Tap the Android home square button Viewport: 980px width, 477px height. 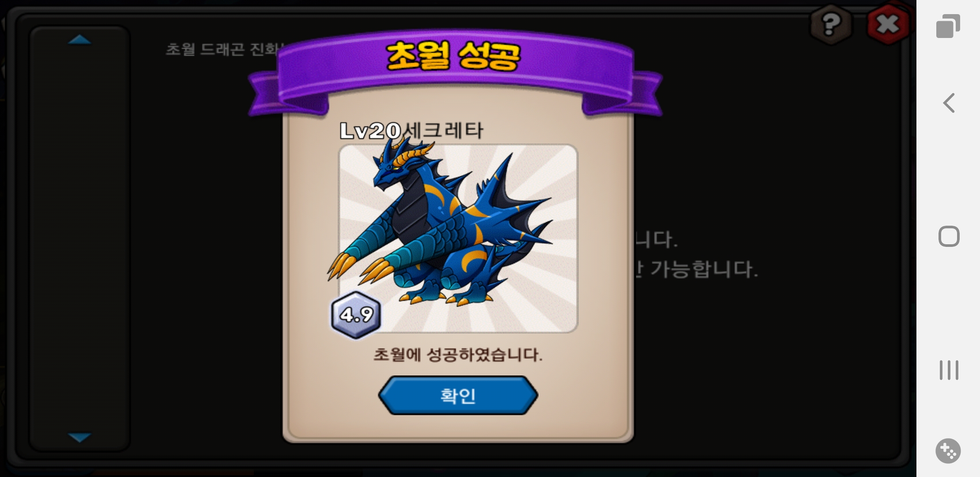point(949,236)
